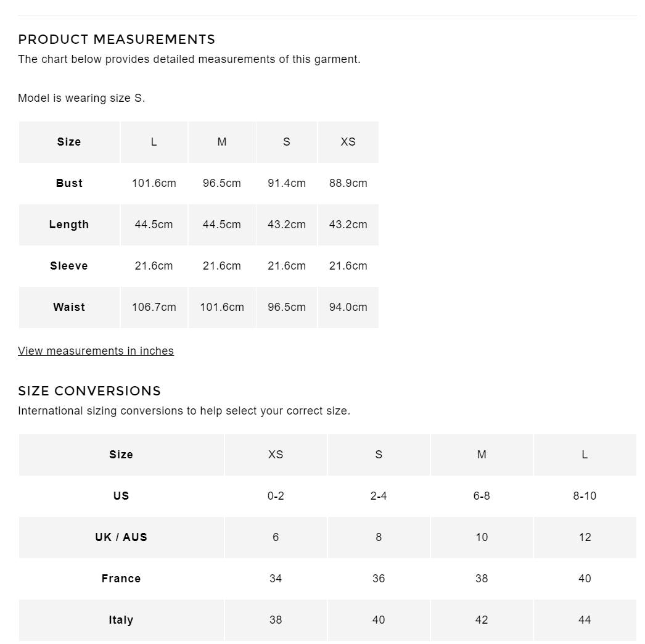Click the US size 0-2 cell
This screenshot has height=644, width=645.
[276, 496]
